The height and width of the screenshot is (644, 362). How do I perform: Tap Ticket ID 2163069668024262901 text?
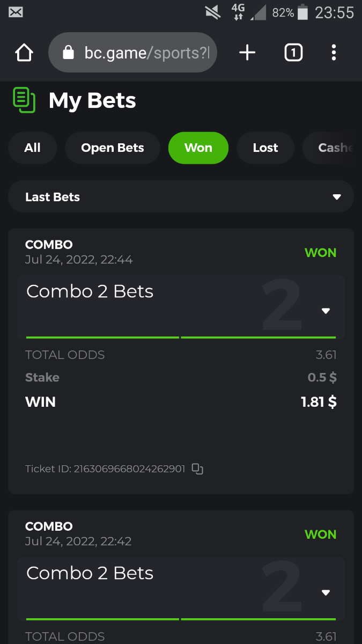[x=105, y=469]
